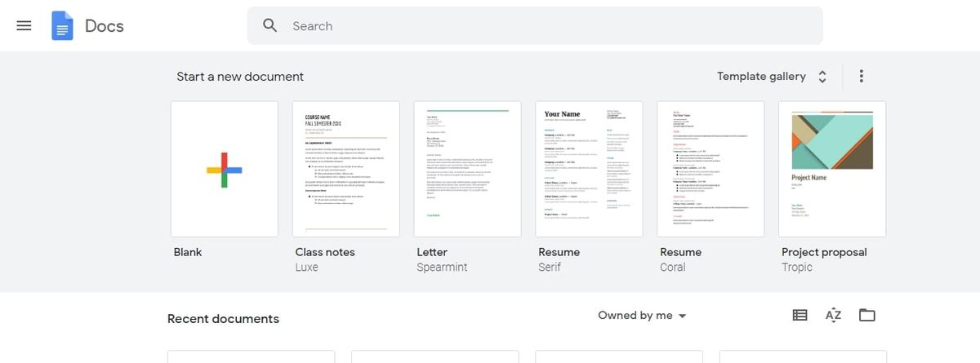
Task: Click the magnifying glass search icon
Action: tap(270, 26)
